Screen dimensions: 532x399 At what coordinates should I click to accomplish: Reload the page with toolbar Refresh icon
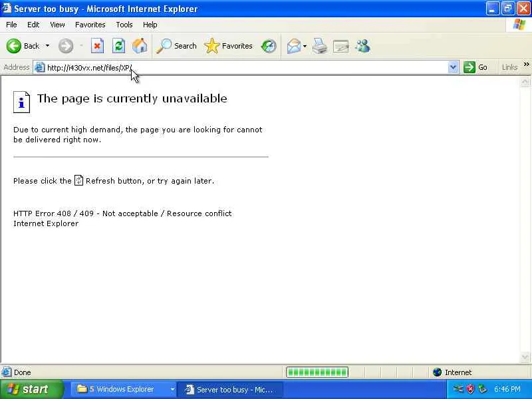pyautogui.click(x=119, y=46)
